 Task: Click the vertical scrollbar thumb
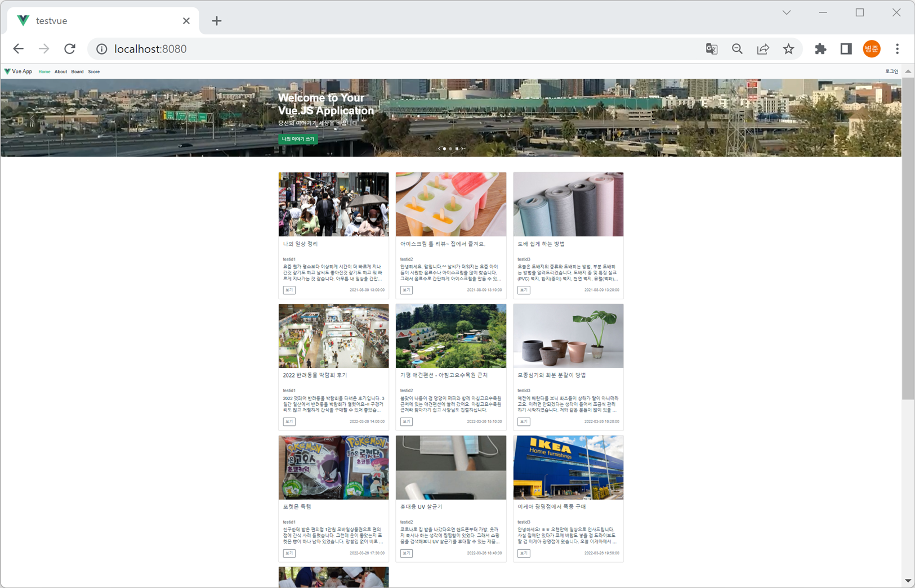(908, 239)
